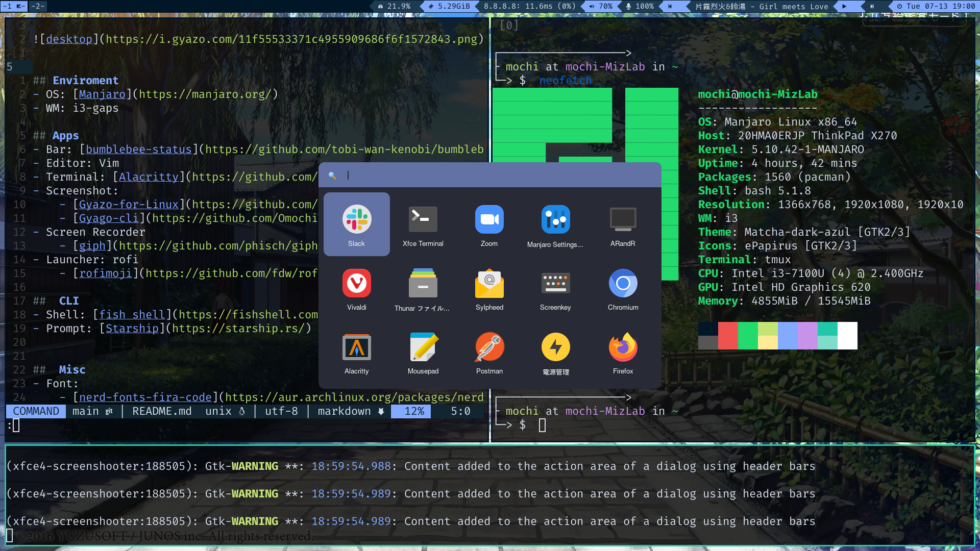Launch Thunar file manager icon
This screenshot has width=980, height=551.
[423, 288]
